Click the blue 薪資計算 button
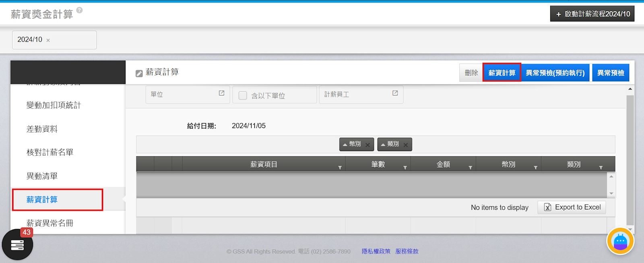 pyautogui.click(x=502, y=73)
